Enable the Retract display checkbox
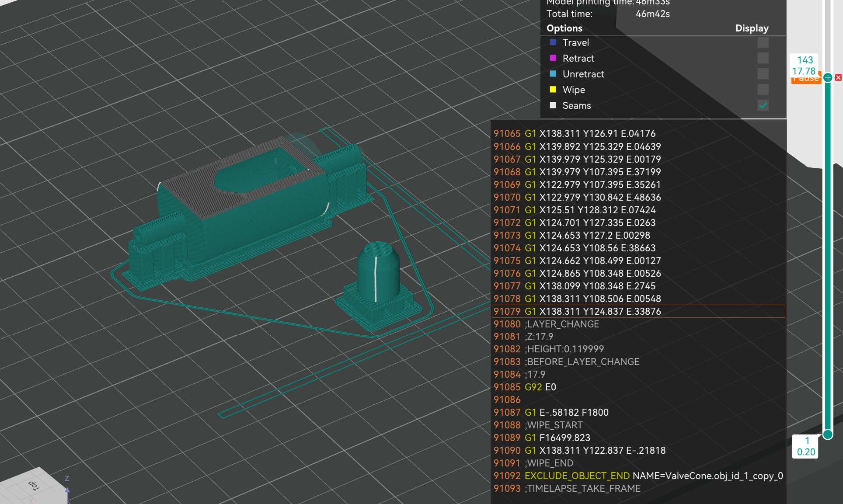Image resolution: width=843 pixels, height=504 pixels. coord(763,58)
